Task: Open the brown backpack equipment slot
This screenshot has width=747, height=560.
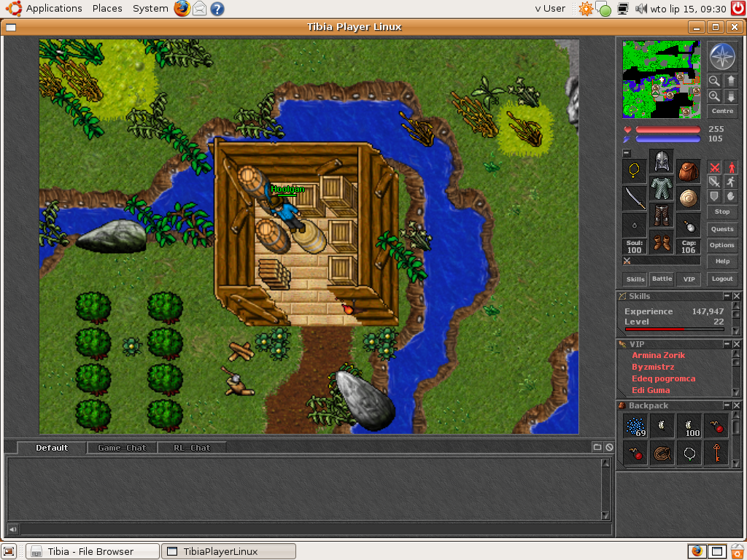Action: (x=689, y=171)
